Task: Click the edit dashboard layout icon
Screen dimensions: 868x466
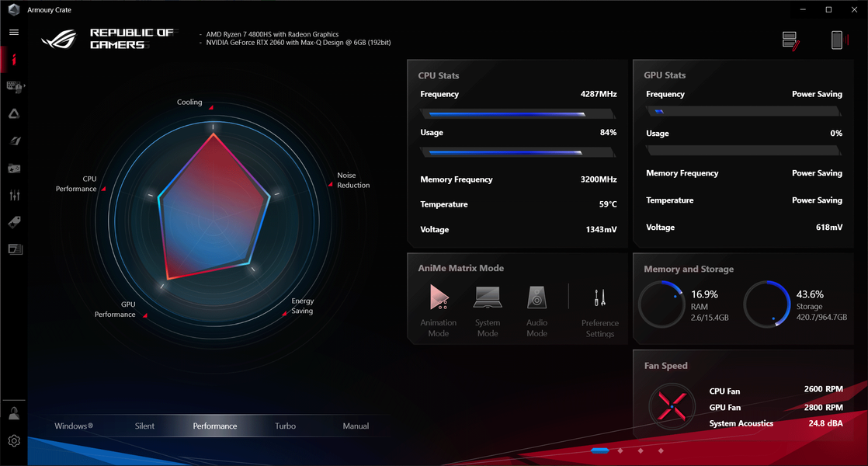Action: click(x=790, y=41)
